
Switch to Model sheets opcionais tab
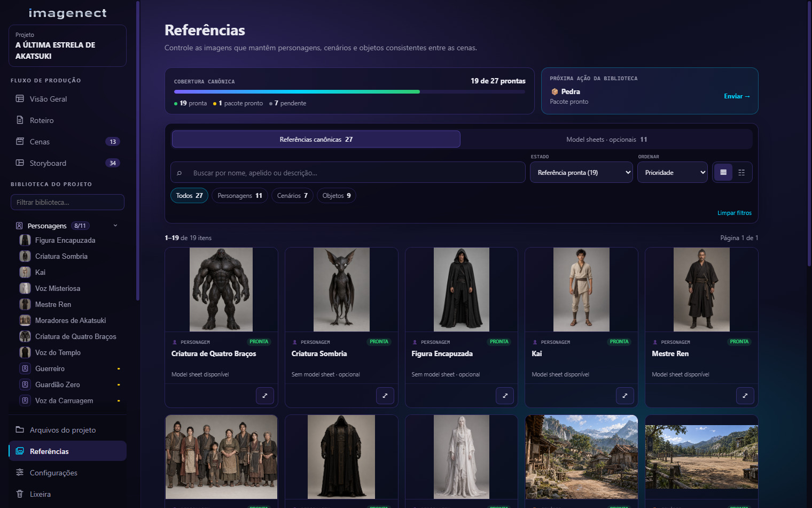pos(607,139)
